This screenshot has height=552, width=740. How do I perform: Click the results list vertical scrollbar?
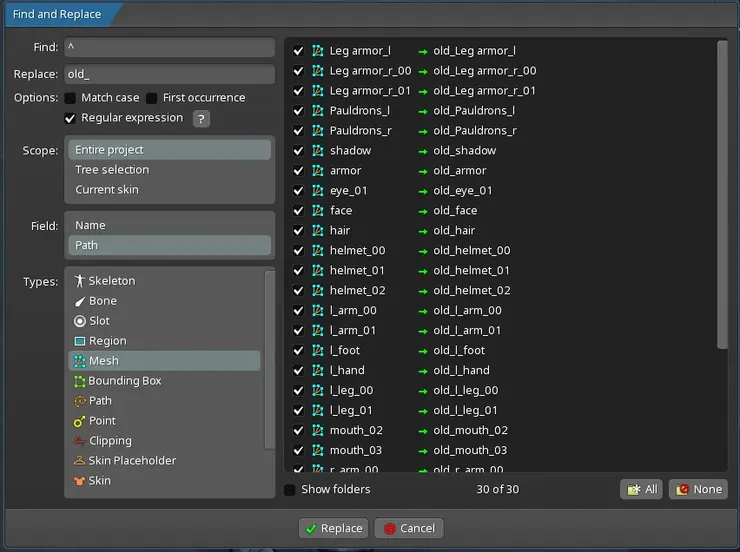722,195
